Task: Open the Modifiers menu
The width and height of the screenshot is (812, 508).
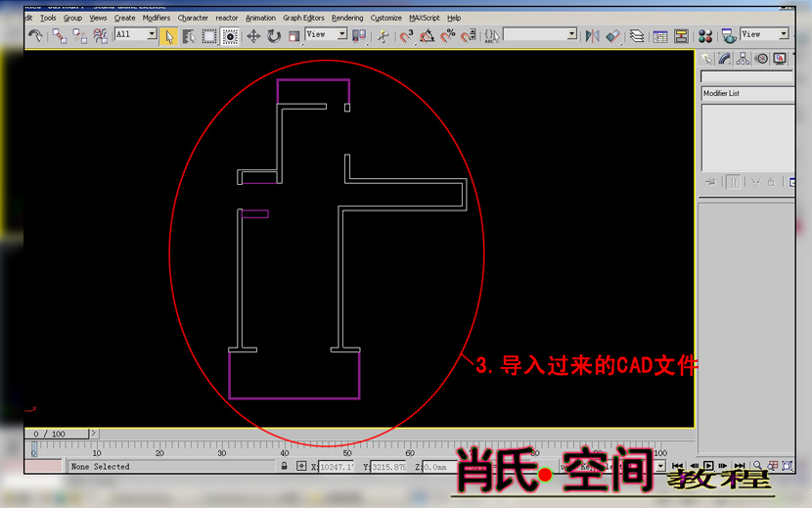Action: [156, 18]
